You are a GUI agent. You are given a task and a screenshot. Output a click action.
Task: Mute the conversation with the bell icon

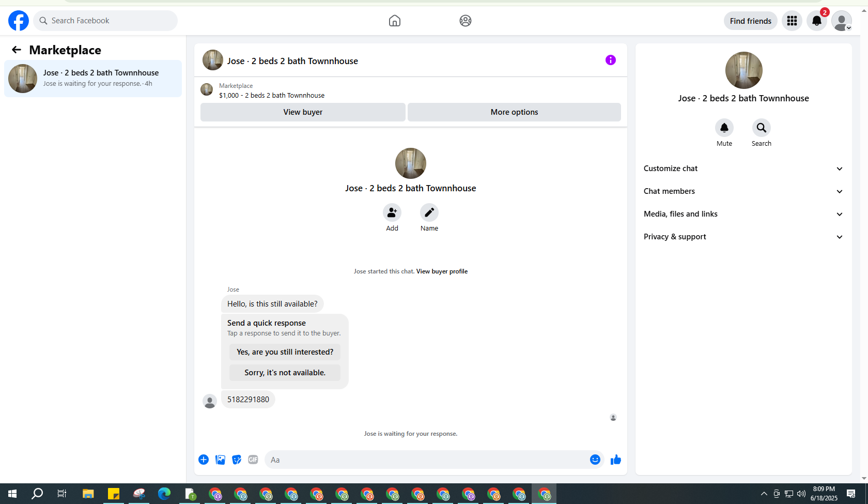(724, 128)
